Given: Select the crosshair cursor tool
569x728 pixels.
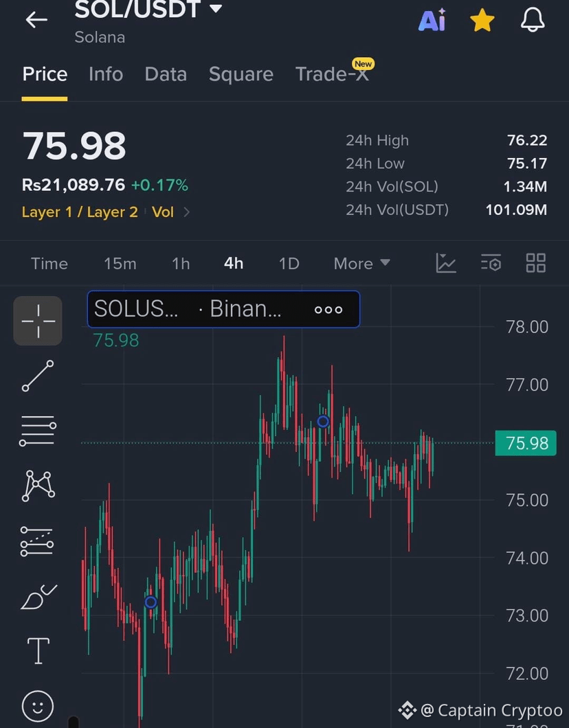Looking at the screenshot, I should coord(38,321).
